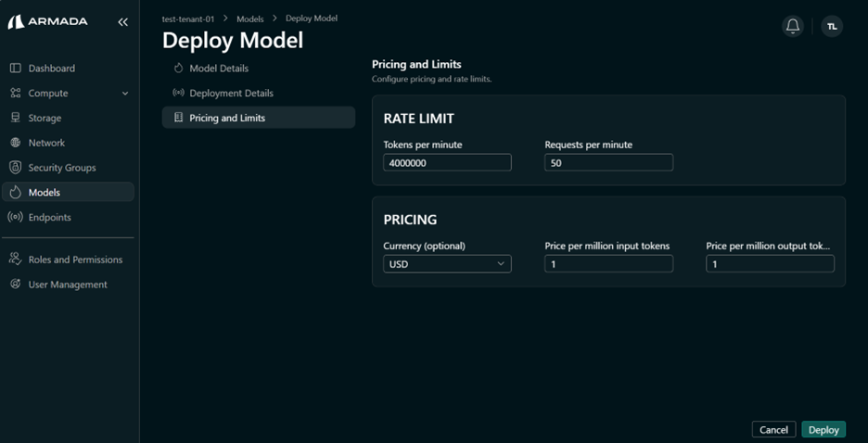Click the Compute nodes icon
868x443 pixels.
click(x=16, y=93)
